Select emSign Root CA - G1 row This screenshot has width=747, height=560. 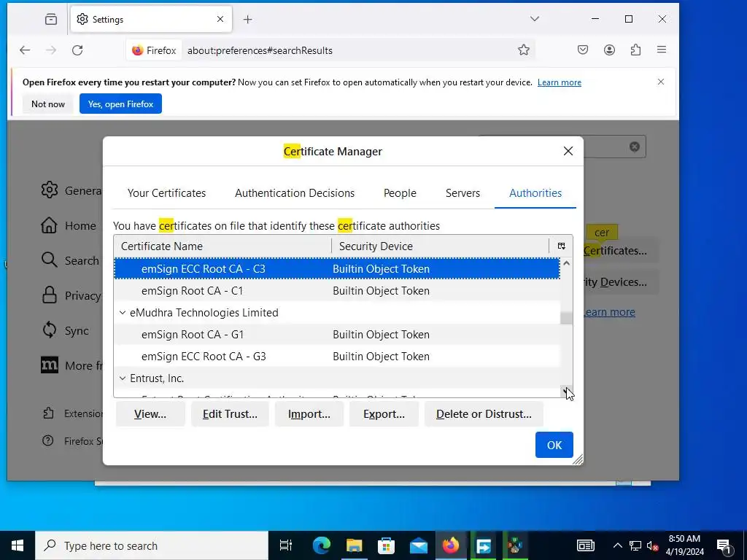(337, 334)
